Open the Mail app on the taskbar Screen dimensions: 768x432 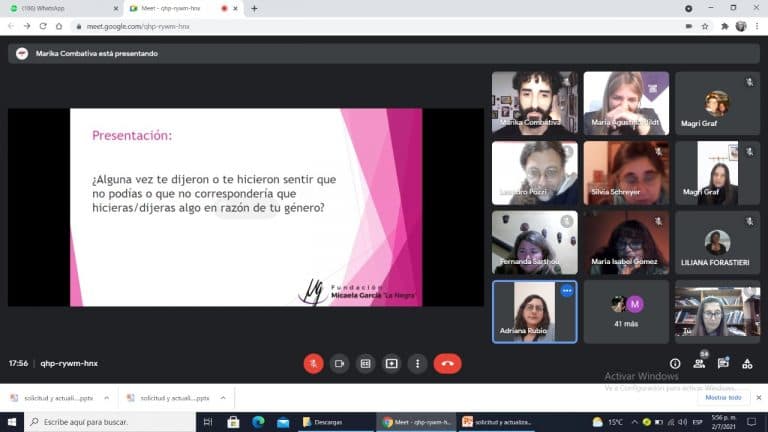point(283,422)
